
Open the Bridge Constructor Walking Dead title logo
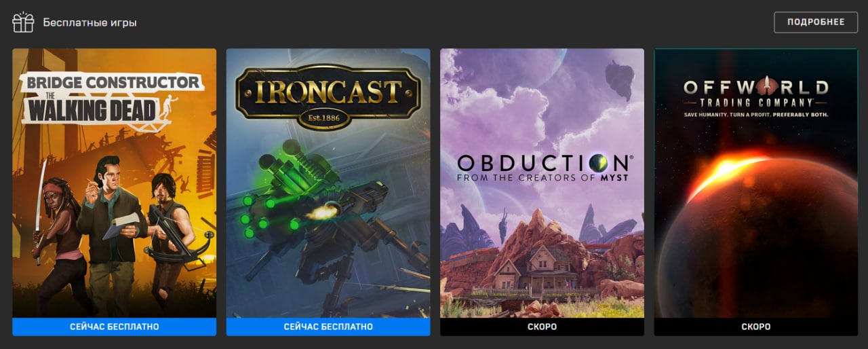[112, 100]
